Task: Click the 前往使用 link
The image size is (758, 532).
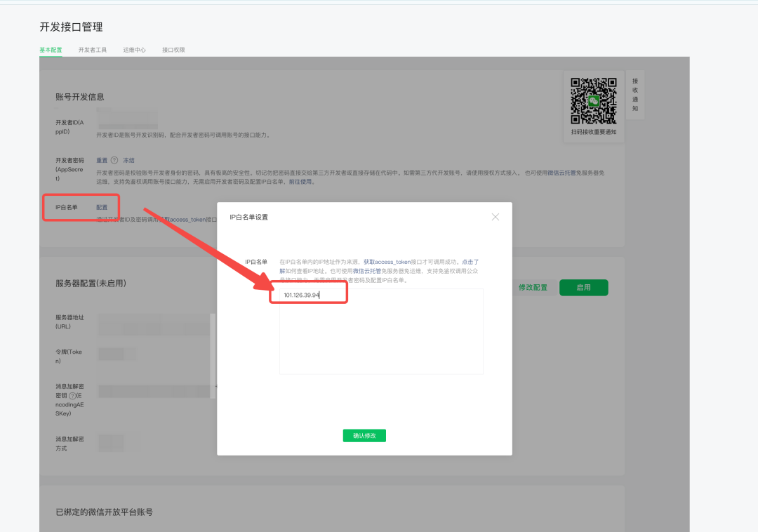Action: 302,182
